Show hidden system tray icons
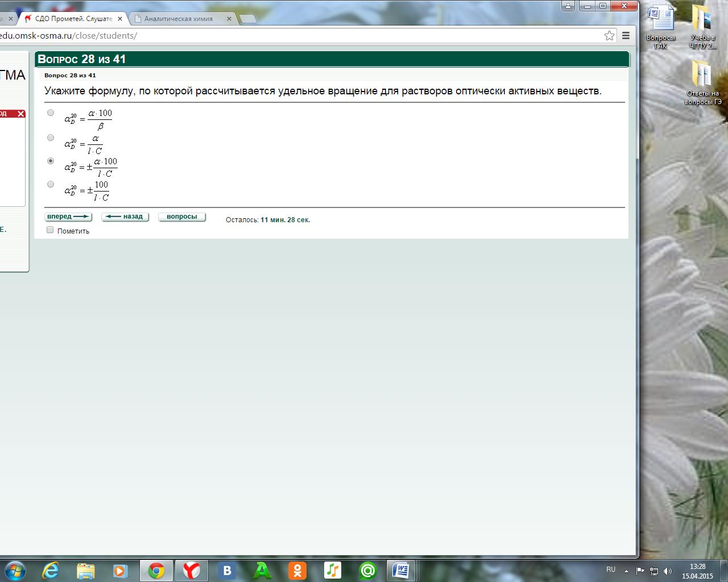Viewport: 728px width, 582px height. tap(626, 571)
